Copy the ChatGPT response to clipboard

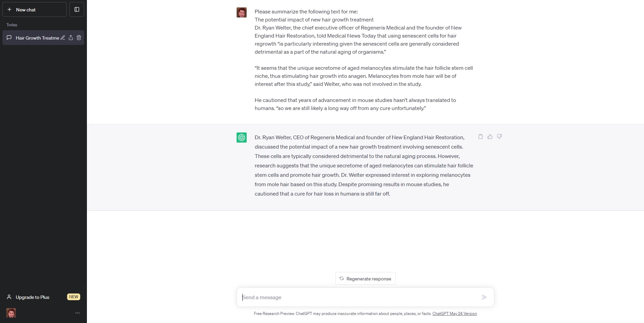(481, 137)
